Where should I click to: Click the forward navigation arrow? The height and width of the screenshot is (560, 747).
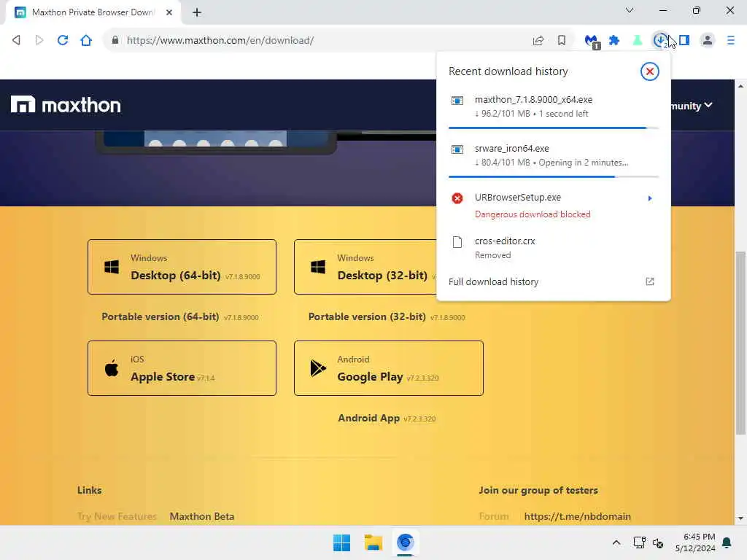39,41
